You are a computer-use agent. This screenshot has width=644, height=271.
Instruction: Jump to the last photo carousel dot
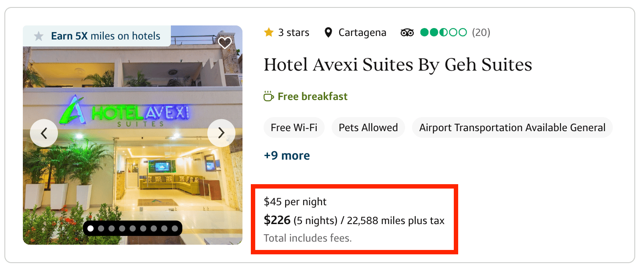point(175,228)
